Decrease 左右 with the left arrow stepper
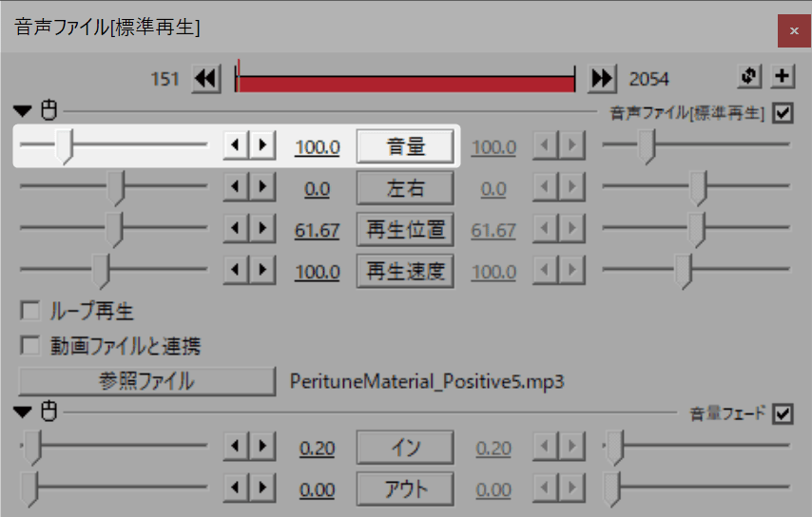This screenshot has height=517, width=812. tap(236, 186)
